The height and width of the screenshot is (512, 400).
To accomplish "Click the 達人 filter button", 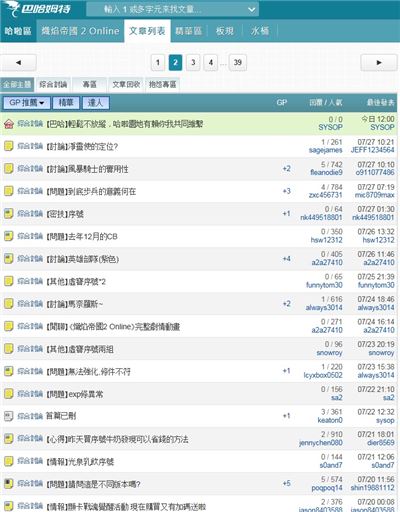I will pos(96,103).
